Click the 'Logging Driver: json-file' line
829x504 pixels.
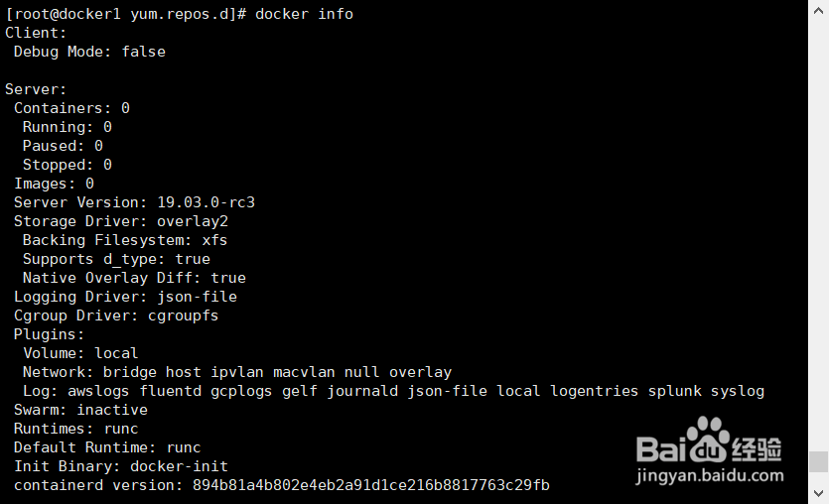pos(125,297)
